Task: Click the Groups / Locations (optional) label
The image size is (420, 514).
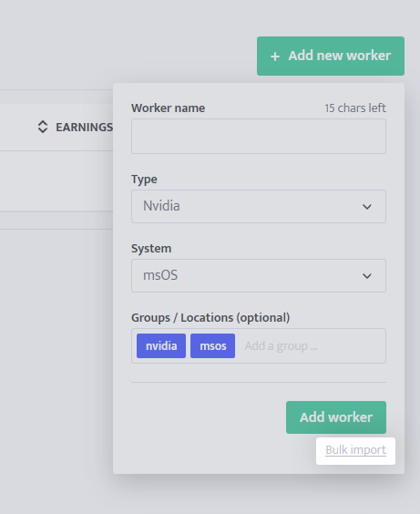Action: (x=210, y=318)
